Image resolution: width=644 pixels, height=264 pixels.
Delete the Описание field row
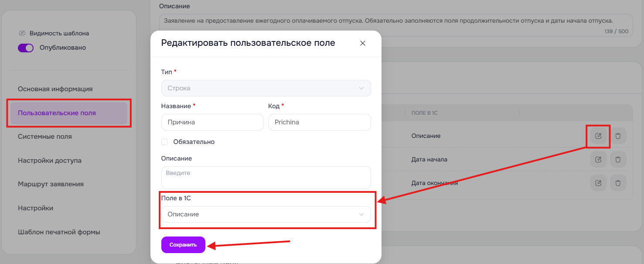click(x=618, y=136)
